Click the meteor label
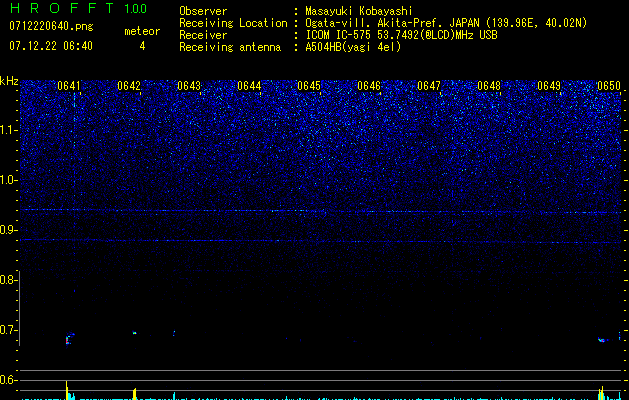The height and width of the screenshot is (400, 629). [142, 31]
